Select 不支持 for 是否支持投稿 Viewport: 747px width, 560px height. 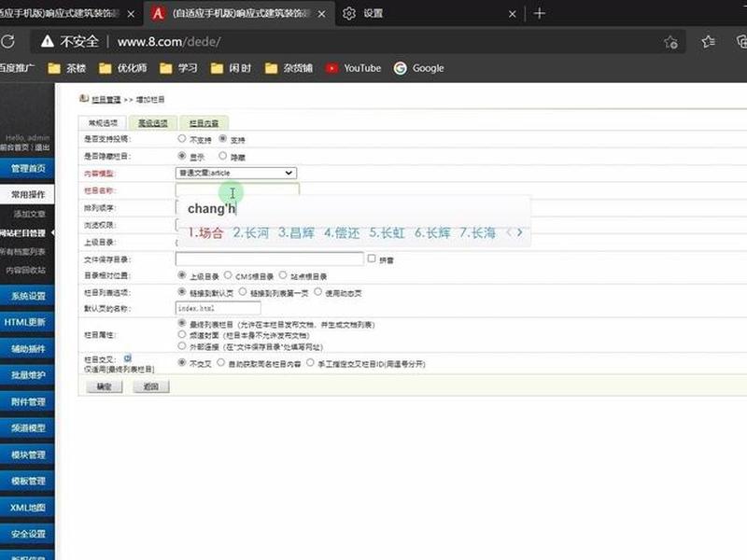(x=181, y=138)
